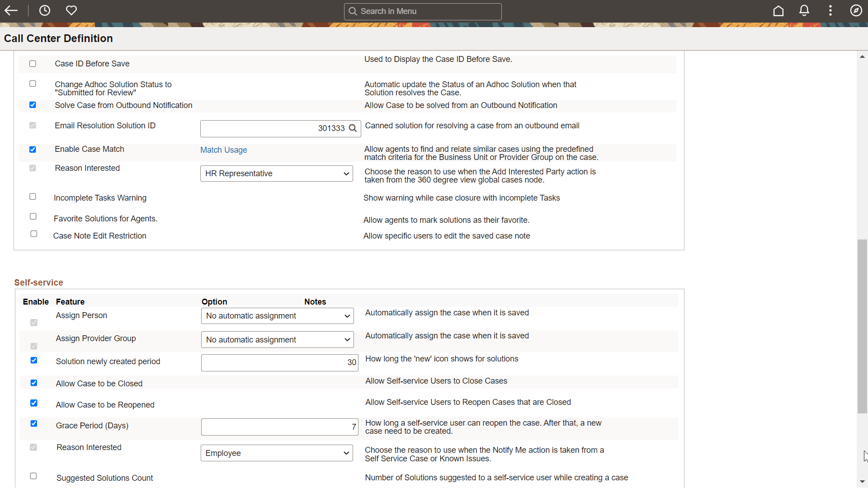
Task: Uncheck Solve Case from Outbound Notification
Action: [x=33, y=105]
